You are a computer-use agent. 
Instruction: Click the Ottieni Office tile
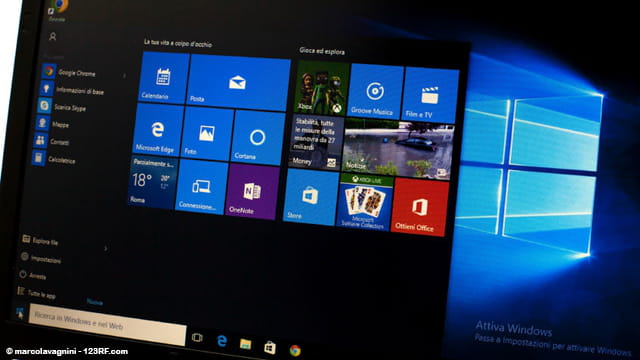(x=420, y=208)
